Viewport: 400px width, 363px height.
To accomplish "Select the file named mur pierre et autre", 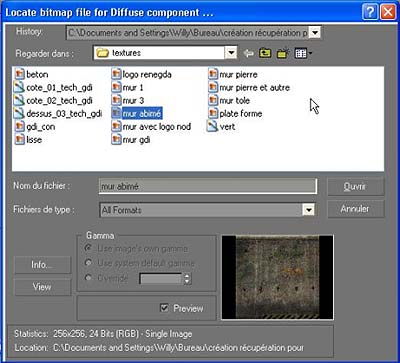I will coord(255,88).
